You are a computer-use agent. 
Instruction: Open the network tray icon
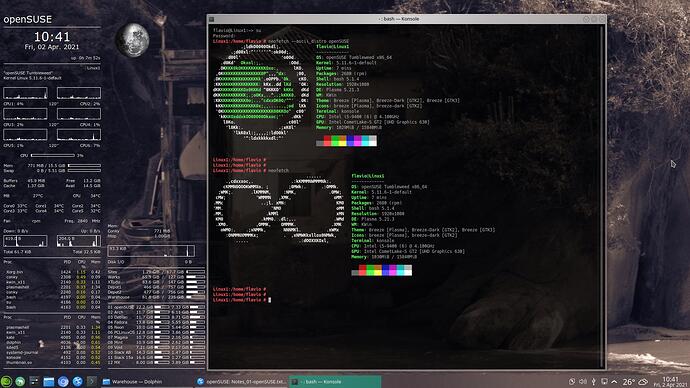604,381
